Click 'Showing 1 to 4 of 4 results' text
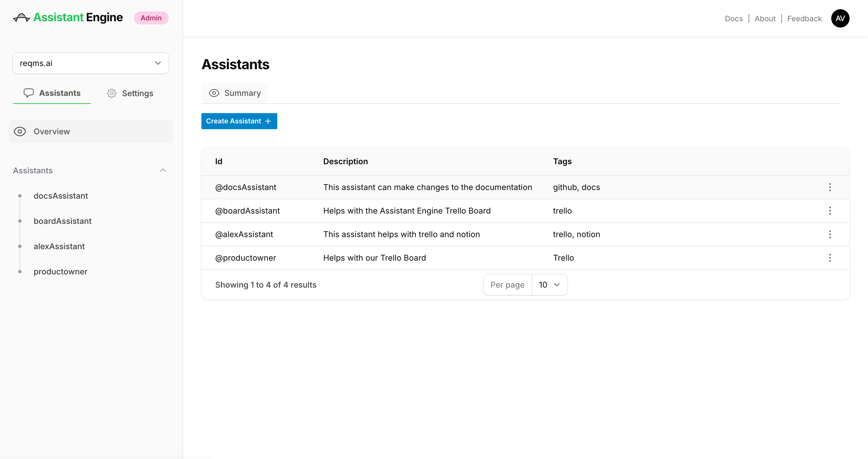Image resolution: width=868 pixels, height=459 pixels. 265,285
